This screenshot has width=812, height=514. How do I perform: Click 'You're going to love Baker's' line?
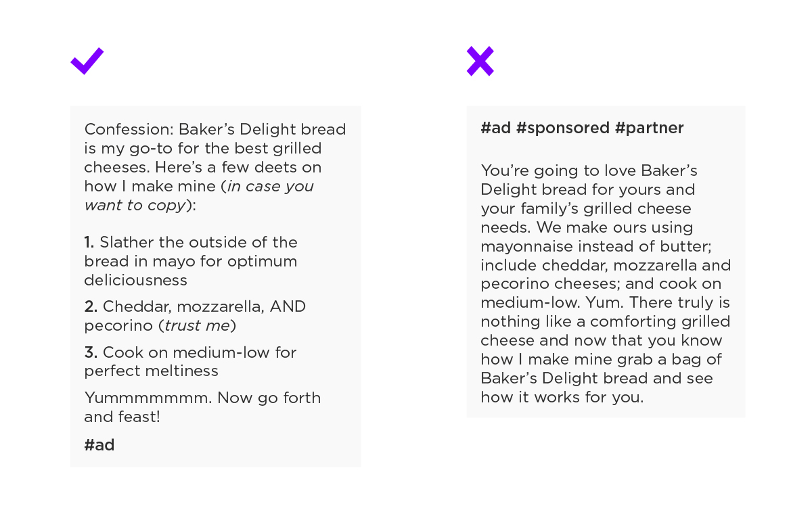pyautogui.click(x=589, y=170)
